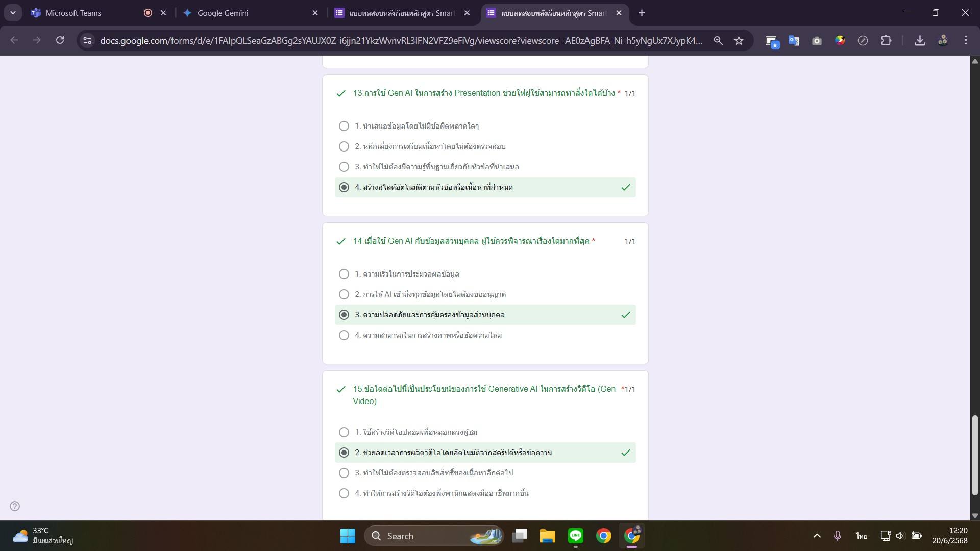Show hidden system tray icons chevron
The width and height of the screenshot is (980, 551).
[x=817, y=536]
